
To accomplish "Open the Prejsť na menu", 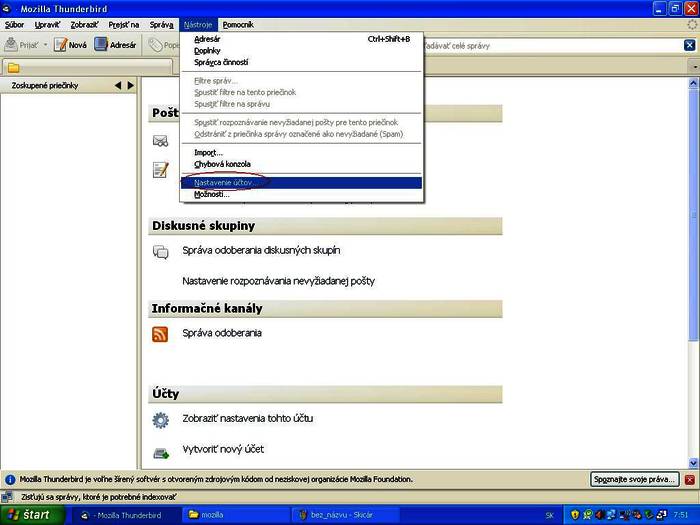I will (124, 25).
